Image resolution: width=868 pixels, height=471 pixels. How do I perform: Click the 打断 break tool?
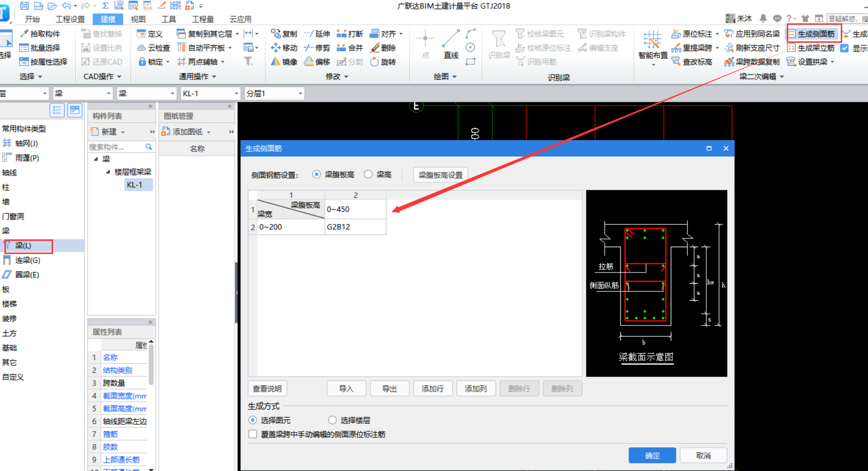(x=350, y=34)
